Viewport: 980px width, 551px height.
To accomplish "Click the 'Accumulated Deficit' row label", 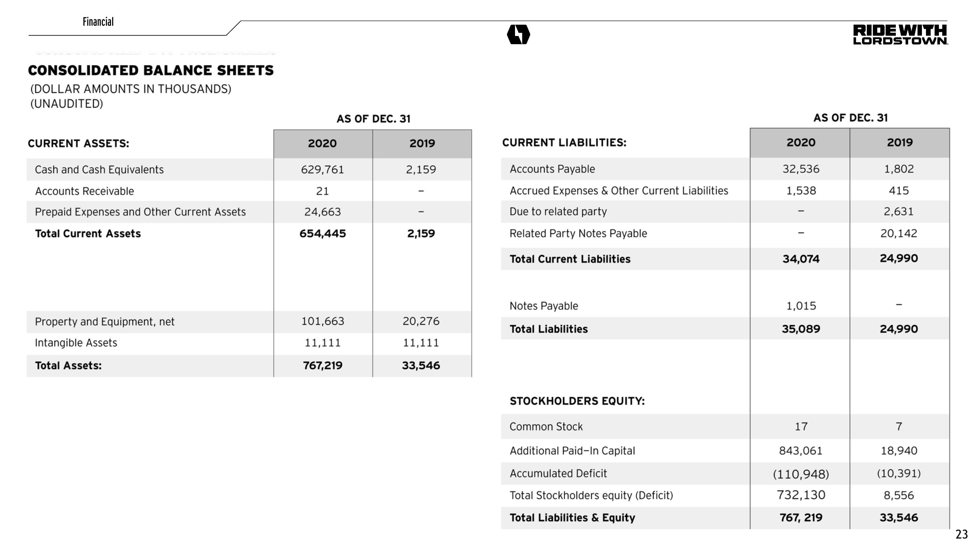I will (x=558, y=474).
